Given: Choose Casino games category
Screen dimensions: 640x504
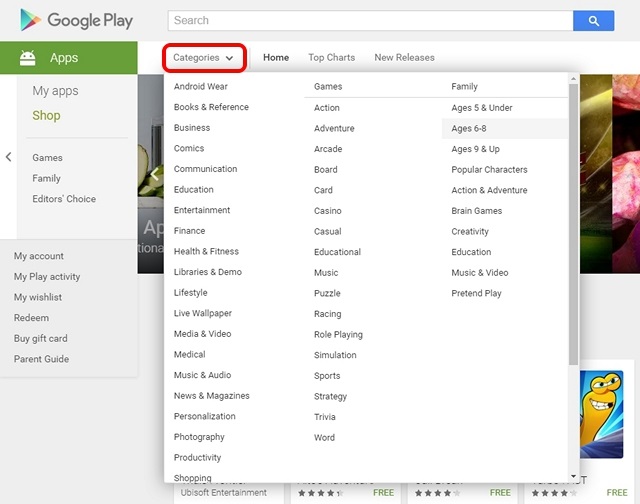Looking at the screenshot, I should (x=327, y=211).
